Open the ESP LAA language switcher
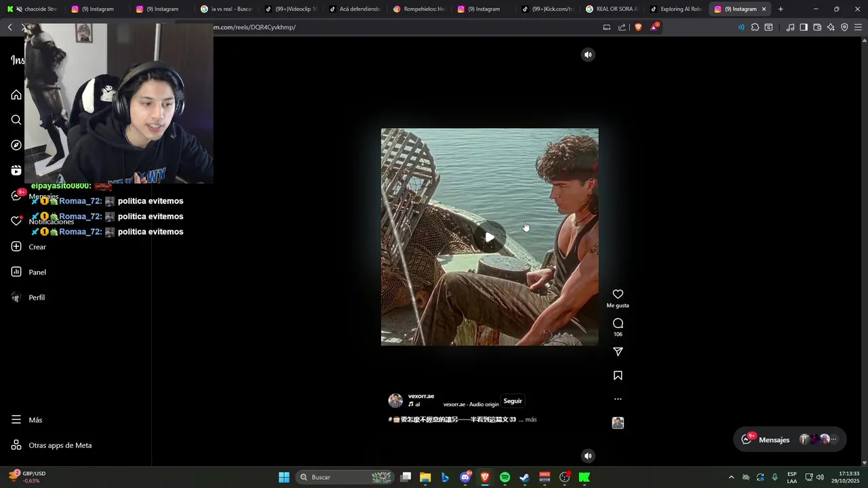This screenshot has height=488, width=868. (792, 477)
